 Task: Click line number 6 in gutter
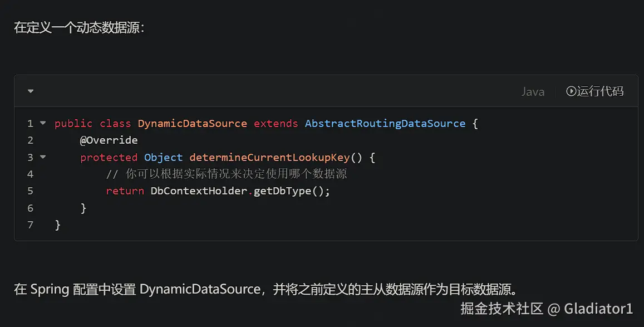(30, 208)
